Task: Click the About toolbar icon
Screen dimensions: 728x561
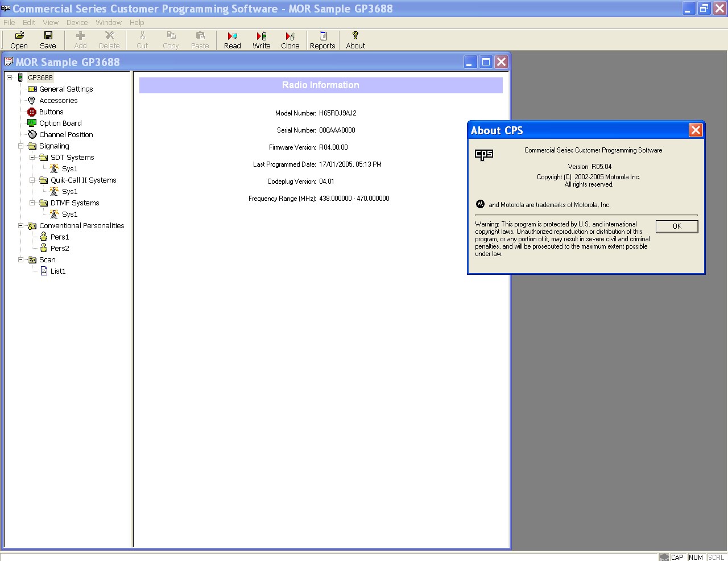Action: [355, 40]
